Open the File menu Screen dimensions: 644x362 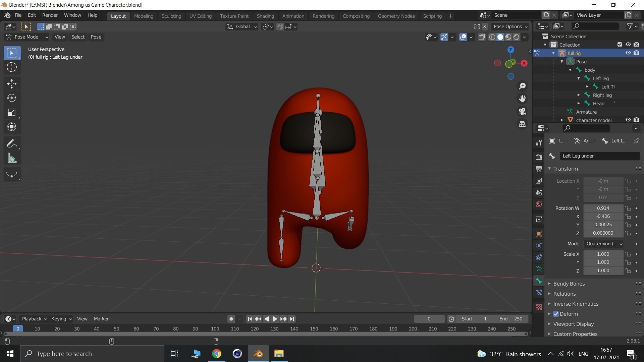[x=18, y=15]
